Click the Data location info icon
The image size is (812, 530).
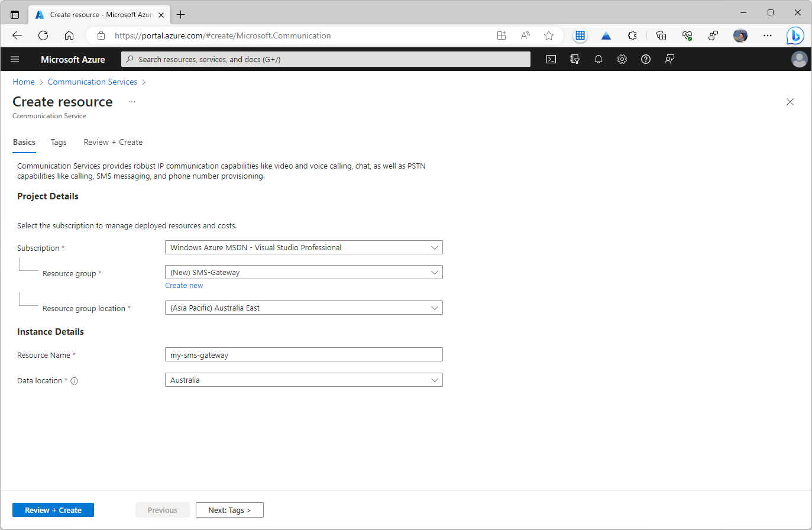[x=75, y=381]
